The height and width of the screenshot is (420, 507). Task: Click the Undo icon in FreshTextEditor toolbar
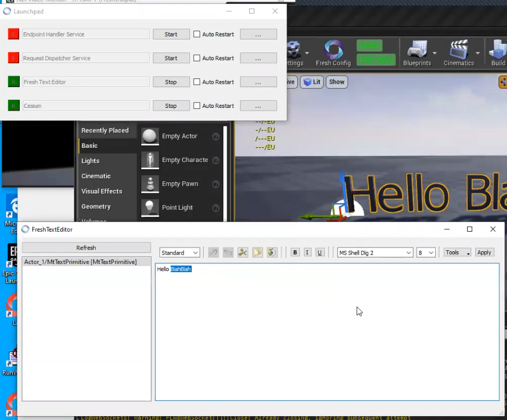click(214, 252)
